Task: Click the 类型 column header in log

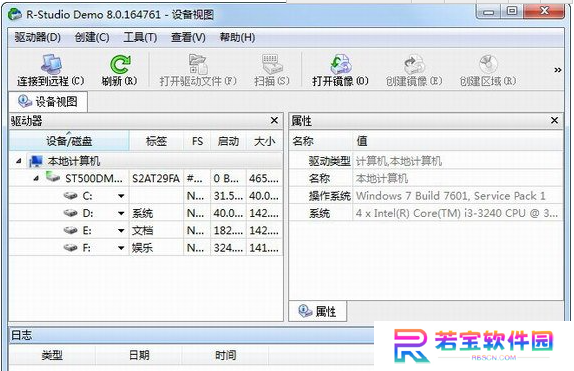Action: click(x=52, y=355)
